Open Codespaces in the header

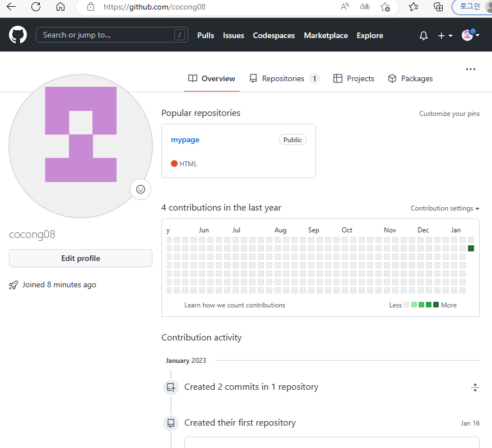[x=274, y=35]
